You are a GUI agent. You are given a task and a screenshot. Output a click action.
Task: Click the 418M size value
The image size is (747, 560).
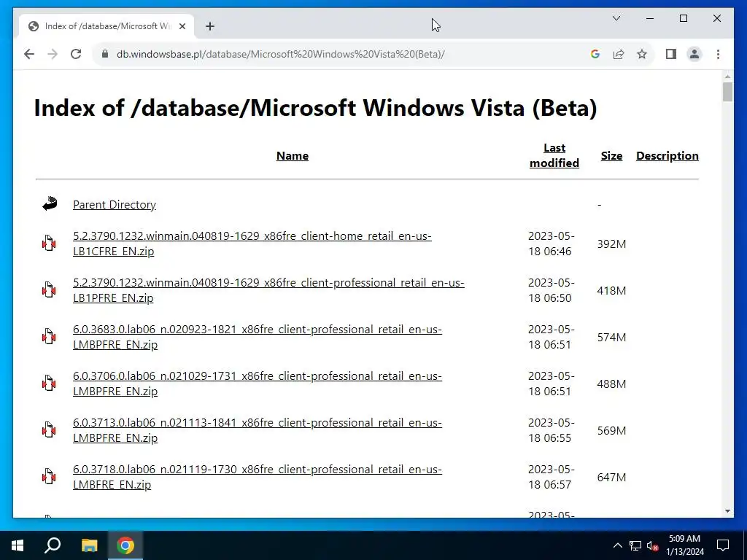(x=611, y=290)
